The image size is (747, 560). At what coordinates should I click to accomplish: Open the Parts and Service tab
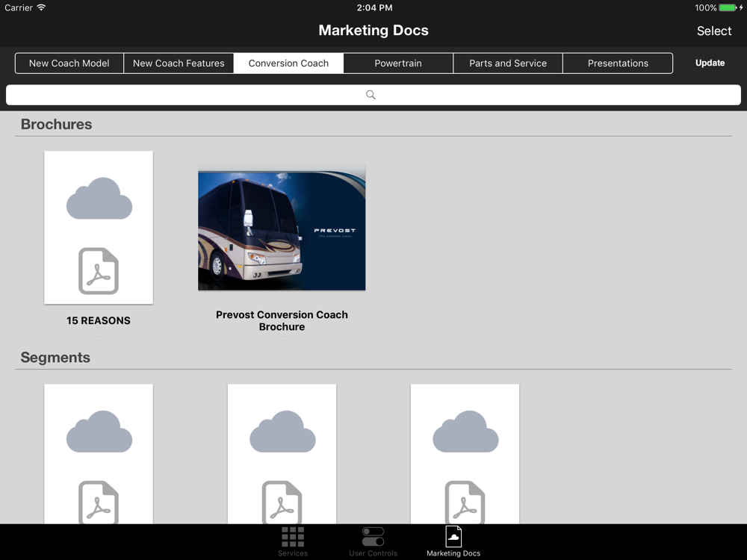508,63
